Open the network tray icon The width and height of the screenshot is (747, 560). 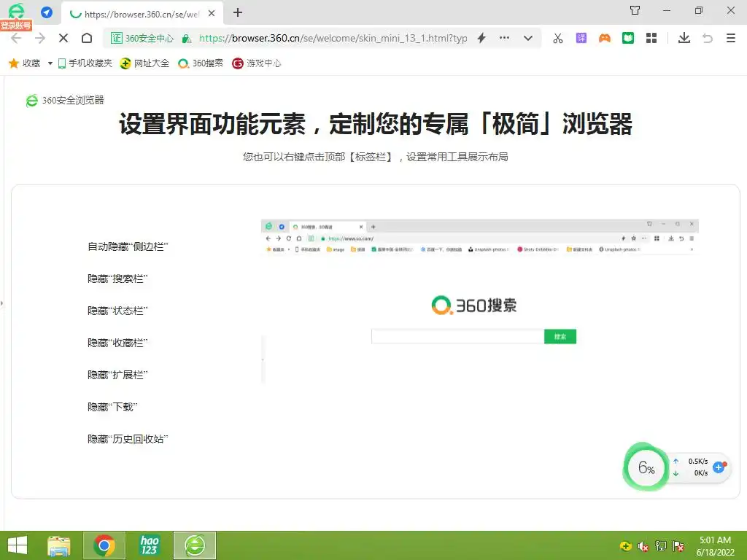point(661,546)
